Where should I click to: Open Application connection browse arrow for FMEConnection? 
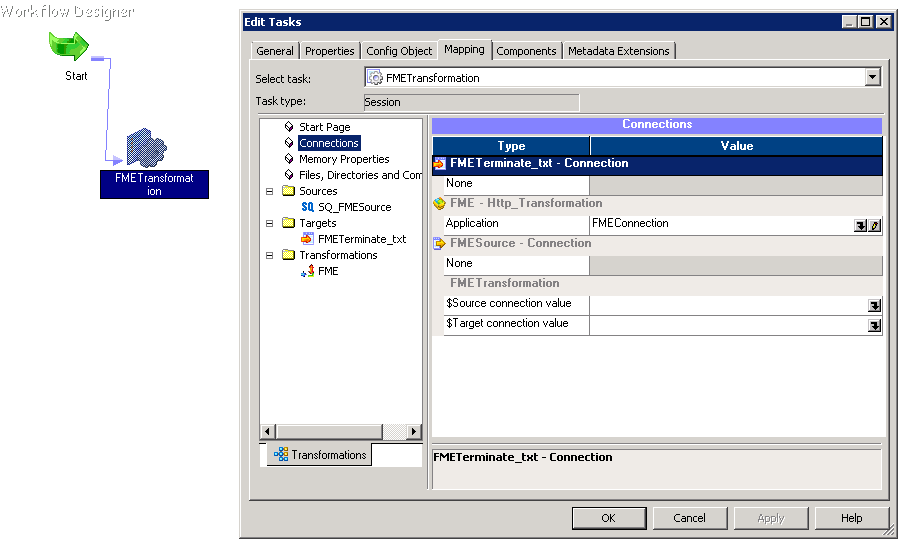(861, 226)
